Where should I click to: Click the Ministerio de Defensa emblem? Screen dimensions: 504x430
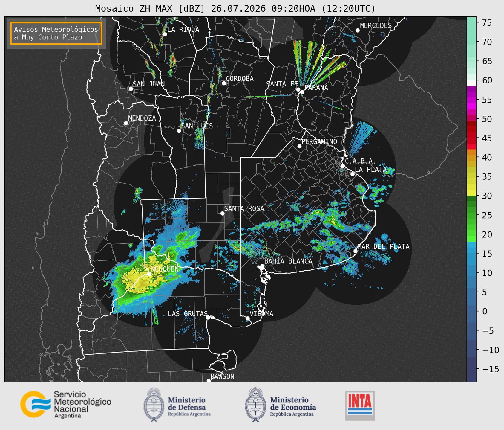coord(154,405)
